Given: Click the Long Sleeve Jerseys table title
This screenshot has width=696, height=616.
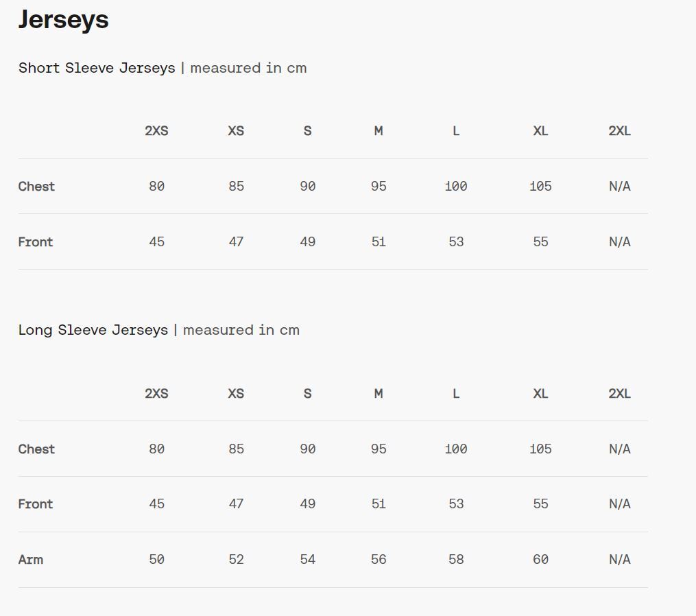Looking at the screenshot, I should 93,330.
